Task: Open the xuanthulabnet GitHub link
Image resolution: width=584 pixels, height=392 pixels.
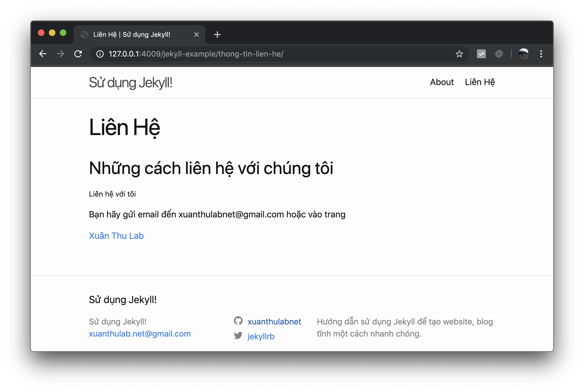Action: [x=274, y=321]
